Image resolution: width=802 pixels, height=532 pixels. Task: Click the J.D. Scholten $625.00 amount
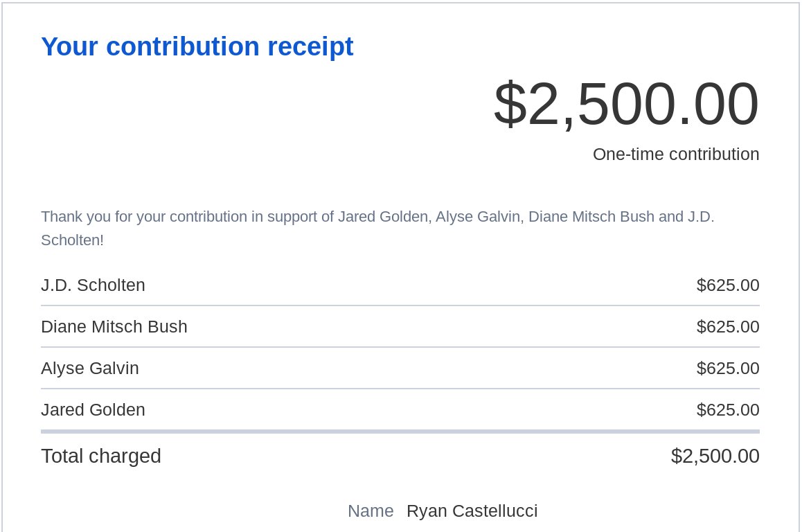click(x=728, y=285)
